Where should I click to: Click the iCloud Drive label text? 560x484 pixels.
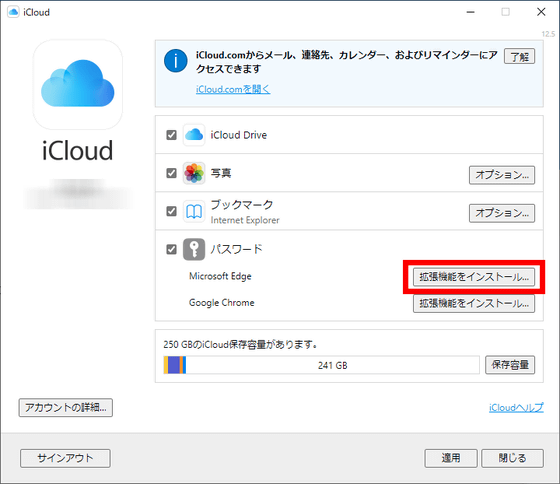pos(239,135)
